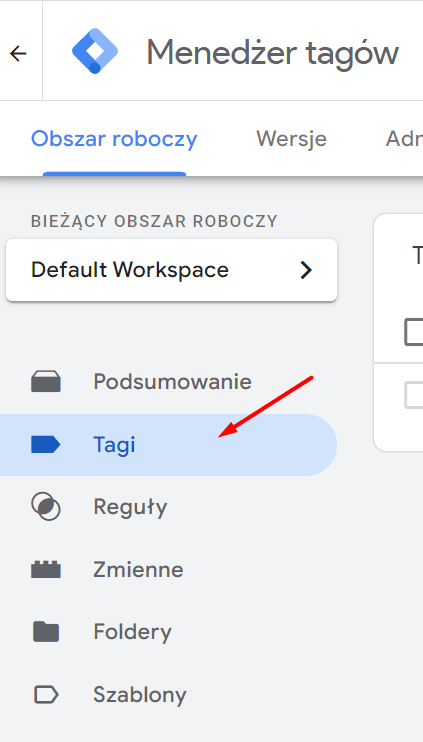Open the partially visible Administracja tab
This screenshot has width=423, height=742.
(404, 139)
